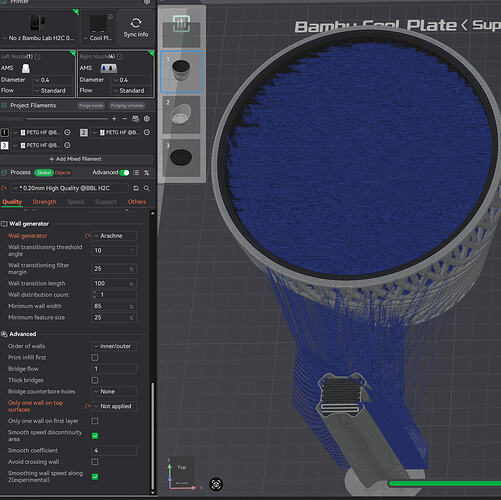501x500 pixels.
Task: Click the Top face of orientation cube
Action: click(182, 467)
